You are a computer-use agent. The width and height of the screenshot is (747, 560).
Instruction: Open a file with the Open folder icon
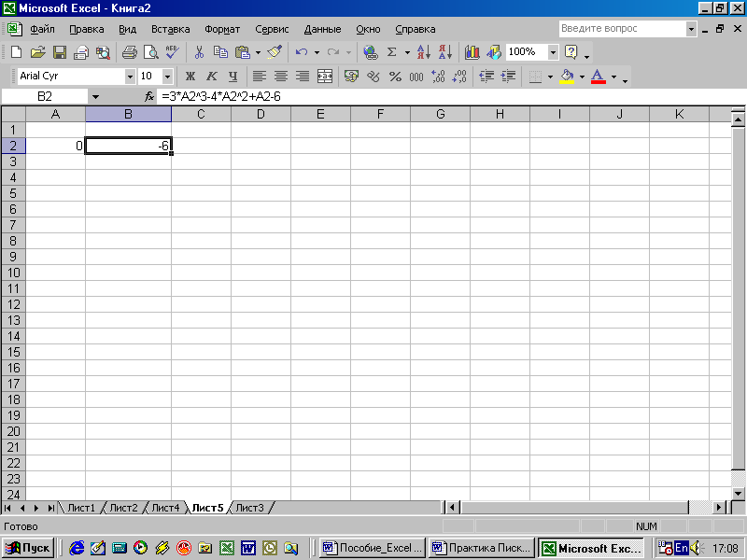point(37,52)
